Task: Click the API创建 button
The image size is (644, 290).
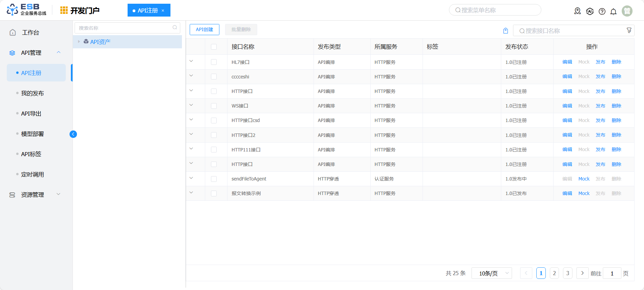Action: click(x=204, y=29)
